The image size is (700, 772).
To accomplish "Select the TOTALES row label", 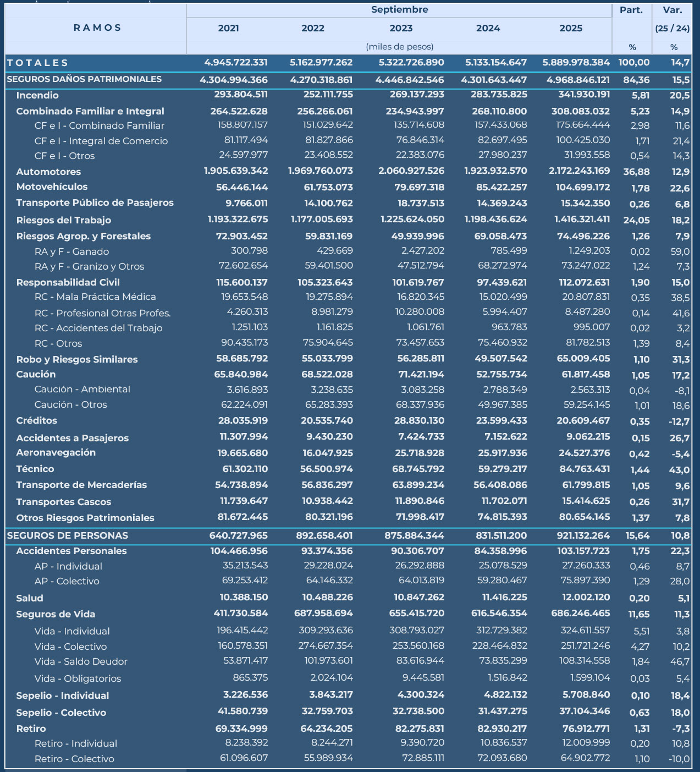I will point(38,63).
